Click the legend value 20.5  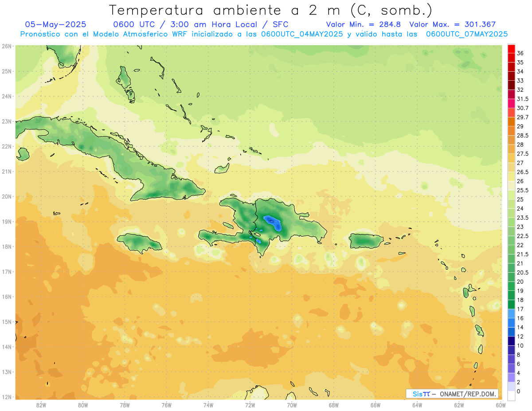(x=522, y=272)
